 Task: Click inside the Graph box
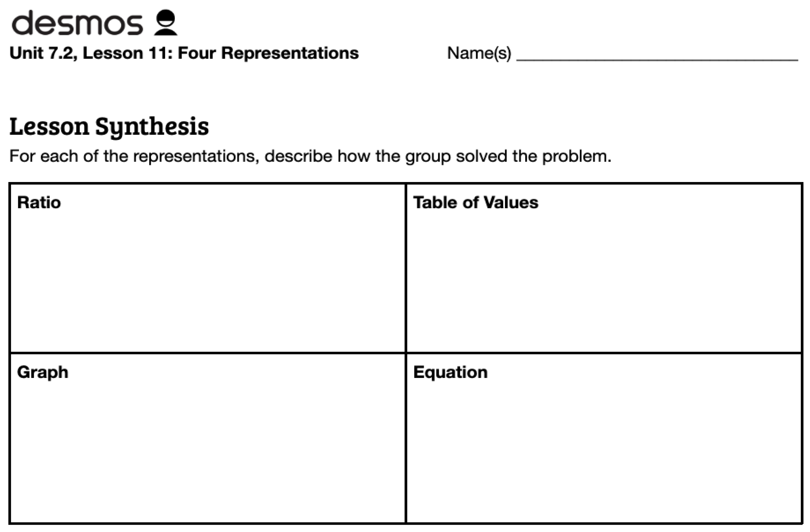208,438
